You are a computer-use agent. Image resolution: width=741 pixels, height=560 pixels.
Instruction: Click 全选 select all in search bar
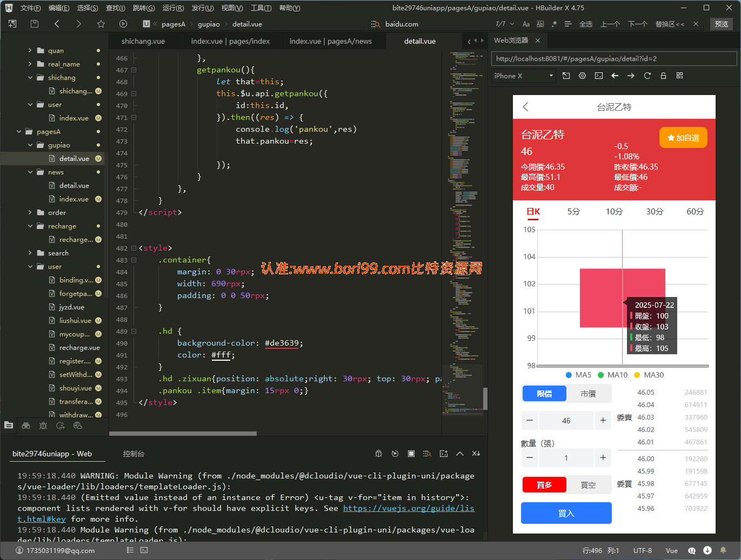(586, 24)
